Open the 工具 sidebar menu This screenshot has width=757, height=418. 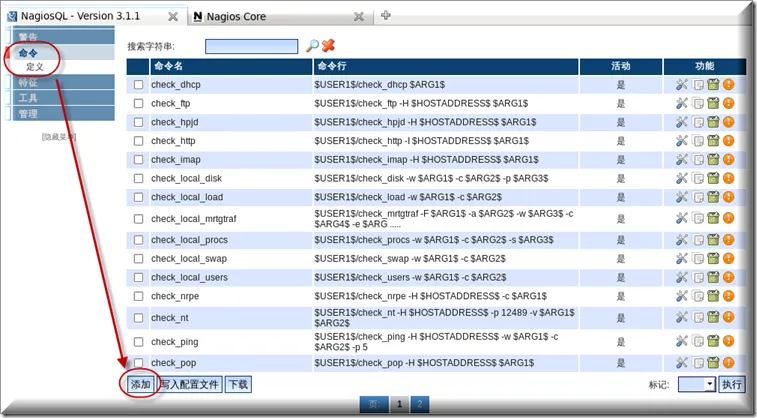tap(63, 98)
